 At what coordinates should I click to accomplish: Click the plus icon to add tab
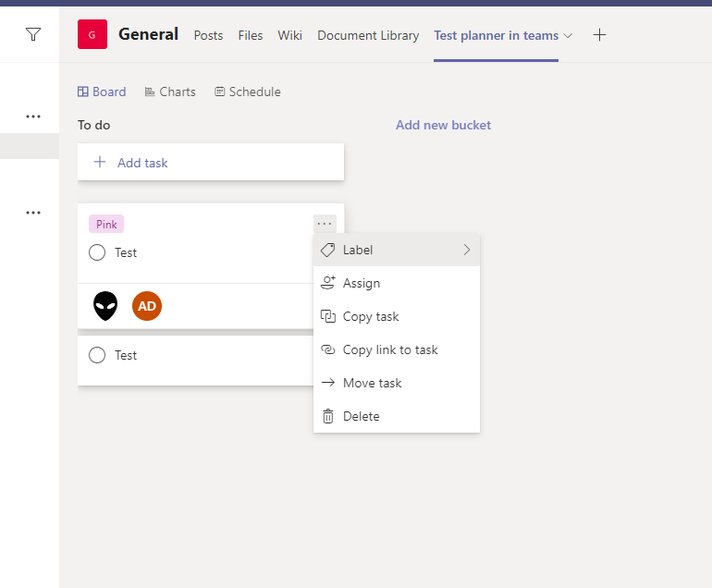pos(599,35)
